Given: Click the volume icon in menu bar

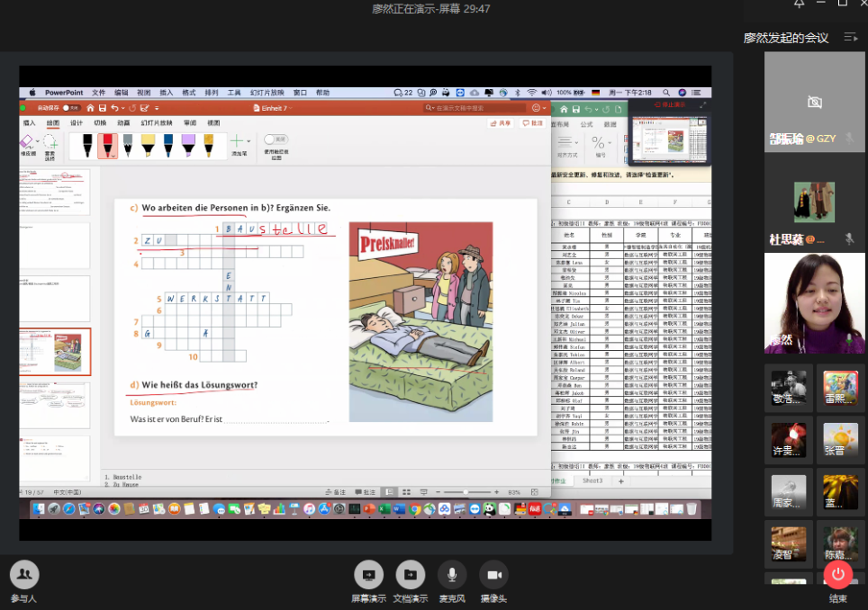Looking at the screenshot, I should point(547,93).
